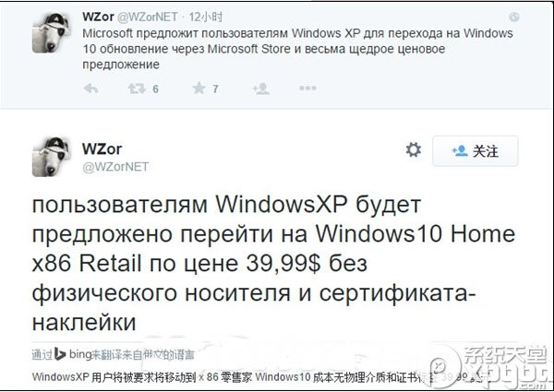Open the small WZor avatar in the top tweet
The image size is (554, 392).
[x=51, y=33]
